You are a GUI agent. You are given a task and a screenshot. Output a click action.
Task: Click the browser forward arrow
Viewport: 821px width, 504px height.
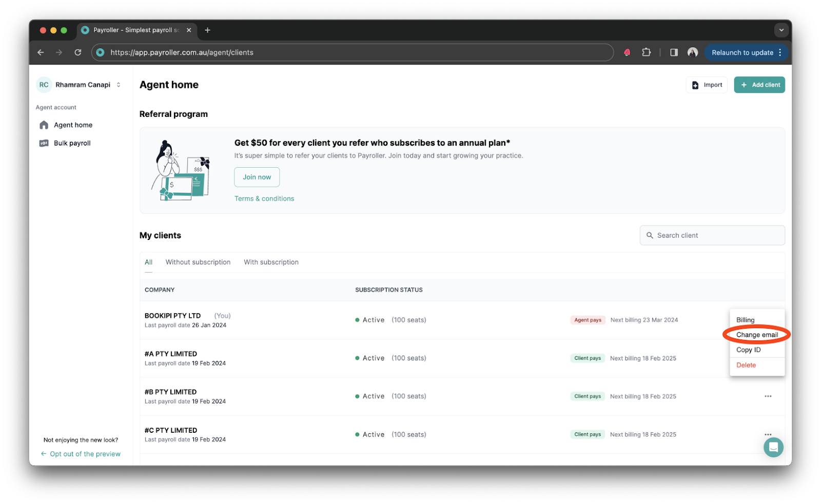pos(59,52)
